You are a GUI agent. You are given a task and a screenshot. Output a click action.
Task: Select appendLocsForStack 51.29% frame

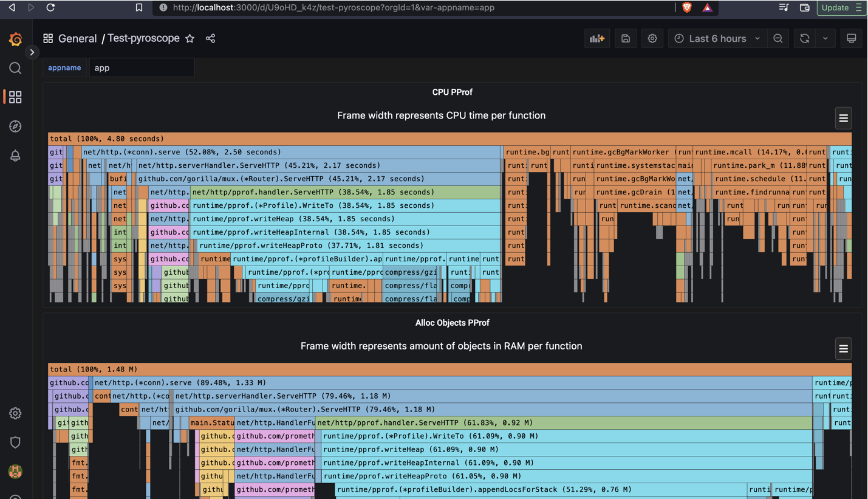coord(541,489)
